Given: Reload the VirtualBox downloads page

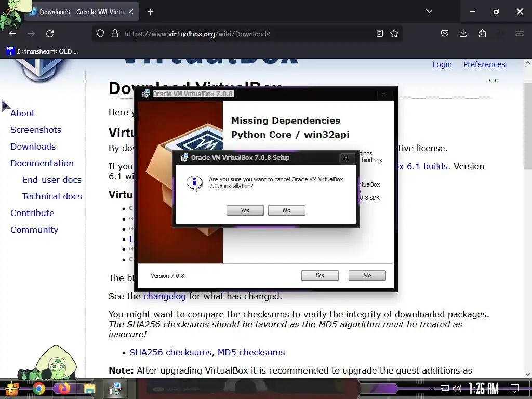Looking at the screenshot, I should pyautogui.click(x=50, y=34).
